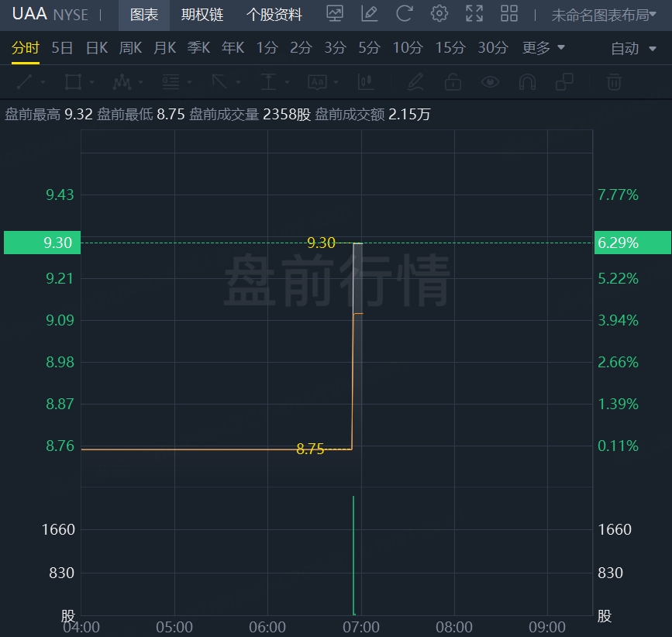The image size is (672, 637).
Task: Select the 1分 timeframe
Action: pos(267,47)
